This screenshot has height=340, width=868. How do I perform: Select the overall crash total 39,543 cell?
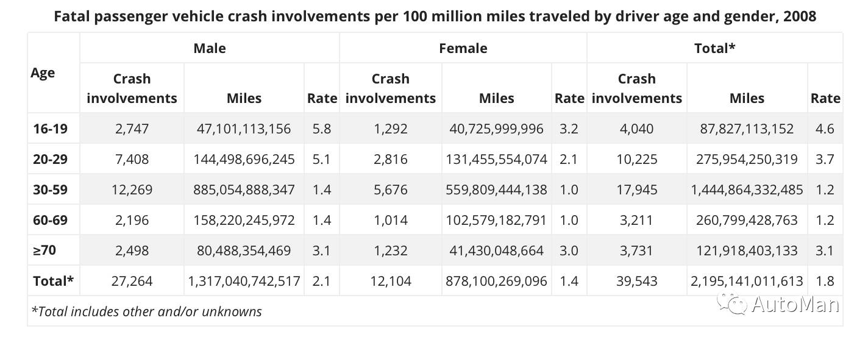click(636, 281)
